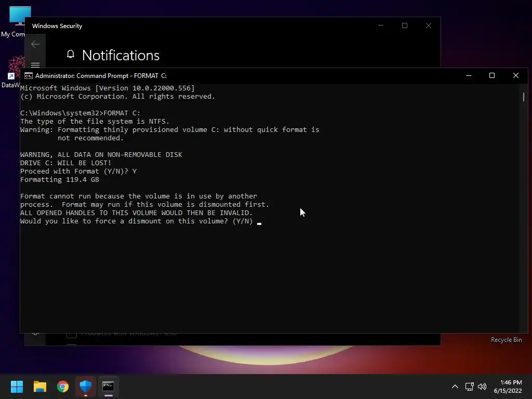Open File Explorer from the taskbar
Screen dimensions: 532x399
tap(39, 387)
